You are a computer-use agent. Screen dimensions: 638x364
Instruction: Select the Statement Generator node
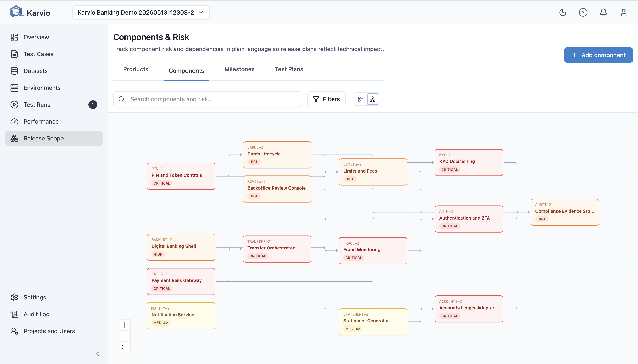pos(373,322)
